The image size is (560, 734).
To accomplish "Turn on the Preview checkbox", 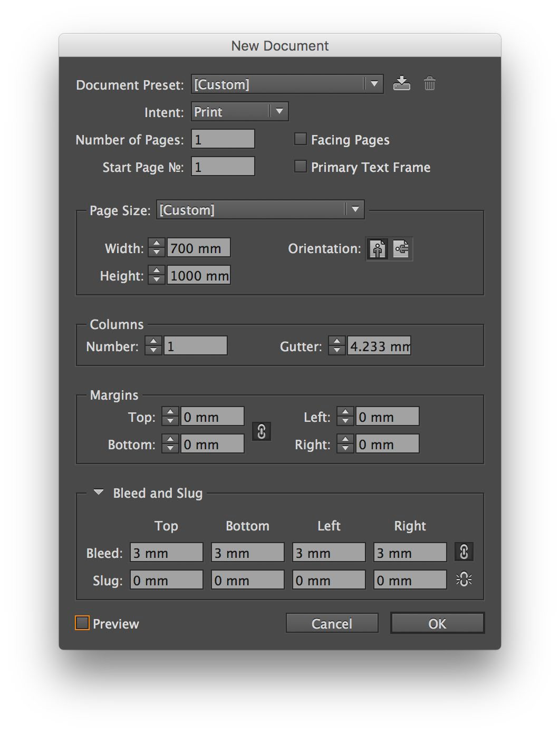I will point(82,623).
